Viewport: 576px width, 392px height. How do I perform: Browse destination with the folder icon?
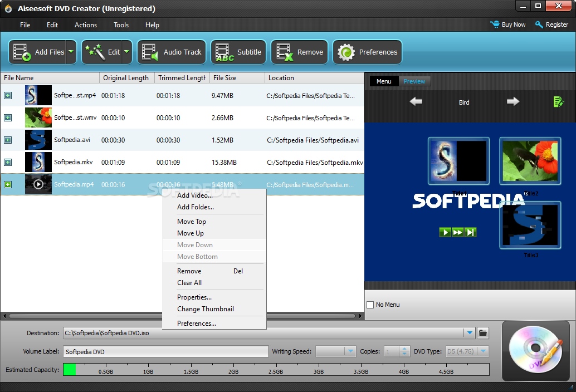click(483, 333)
